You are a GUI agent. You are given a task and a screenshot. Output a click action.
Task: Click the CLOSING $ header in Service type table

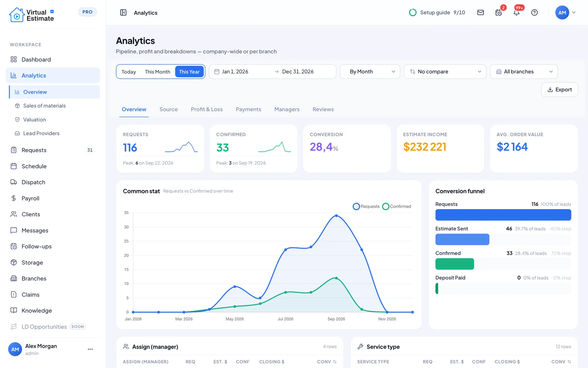pyautogui.click(x=507, y=362)
